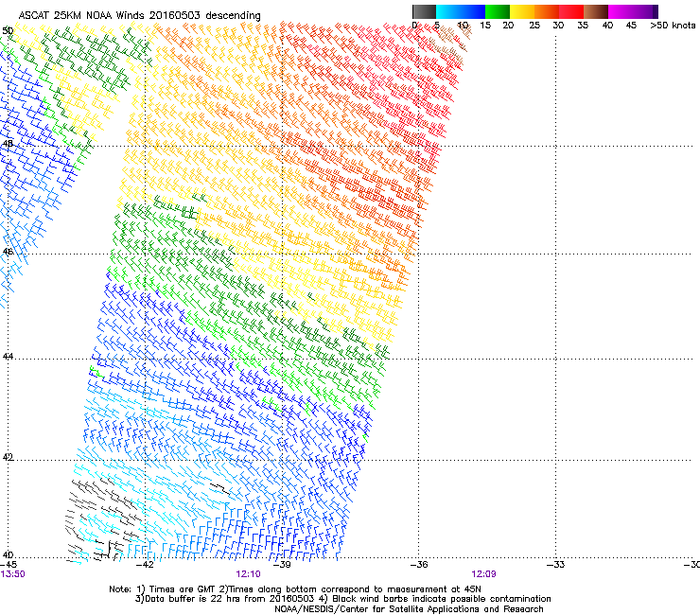This screenshot has width=700, height=615.
Task: Click latitude label '40'
Action: pos(8,554)
